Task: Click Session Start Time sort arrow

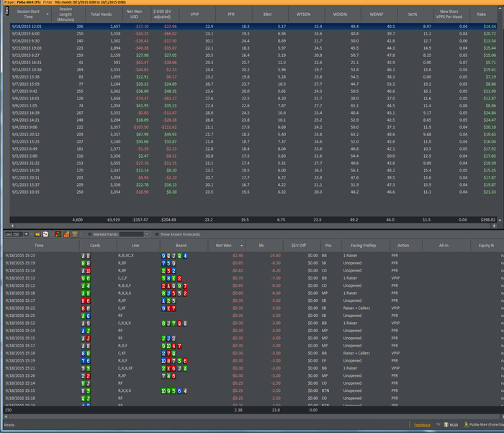Action: pyautogui.click(x=48, y=13)
